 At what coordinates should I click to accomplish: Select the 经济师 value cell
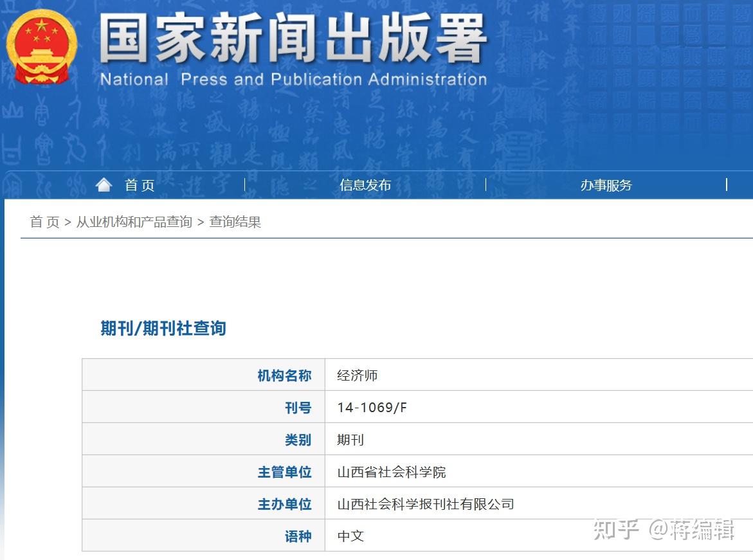coord(539,375)
